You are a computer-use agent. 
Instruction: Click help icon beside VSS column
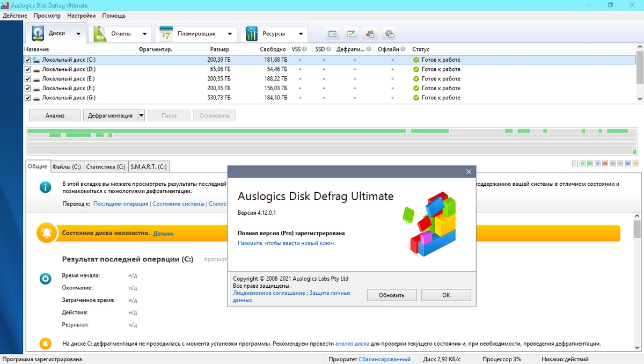coord(304,49)
